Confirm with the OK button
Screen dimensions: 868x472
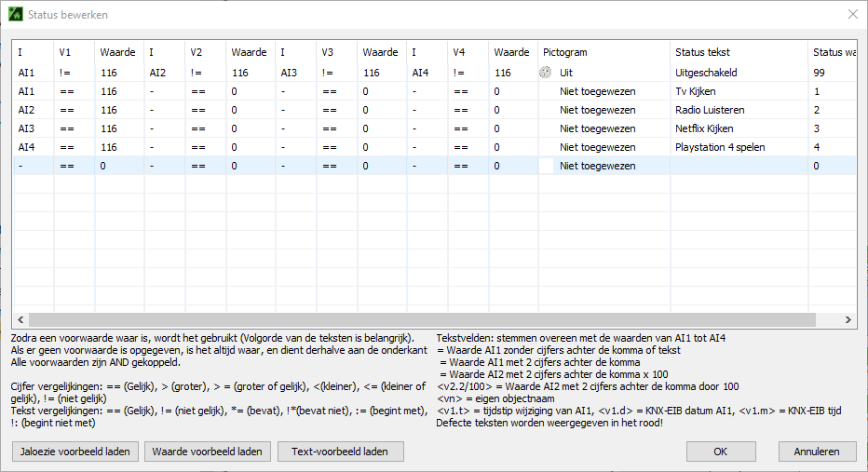721,452
